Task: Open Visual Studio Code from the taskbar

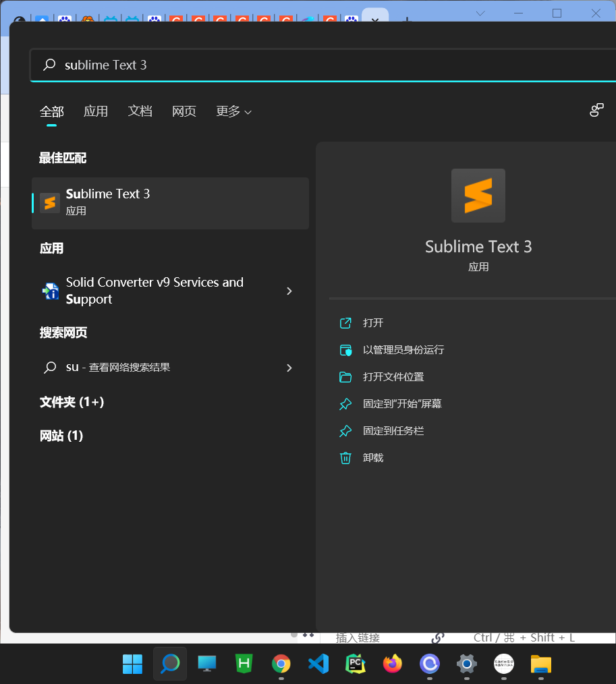Action: pos(318,664)
